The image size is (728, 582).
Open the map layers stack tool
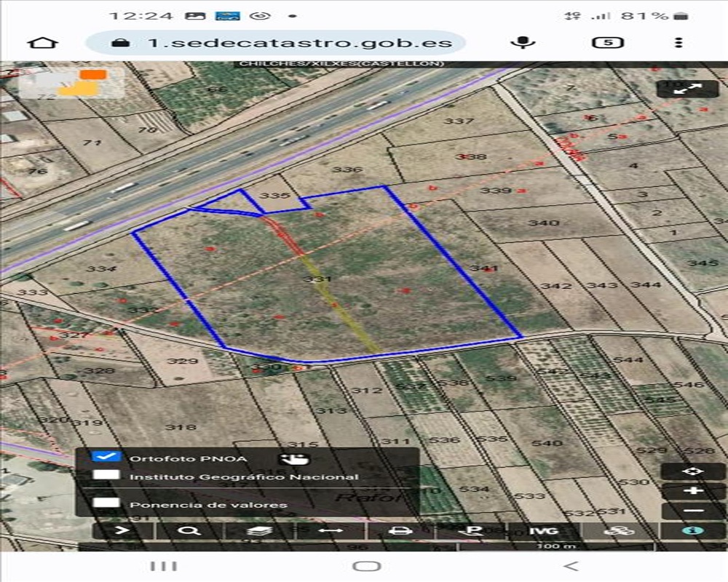259,530
